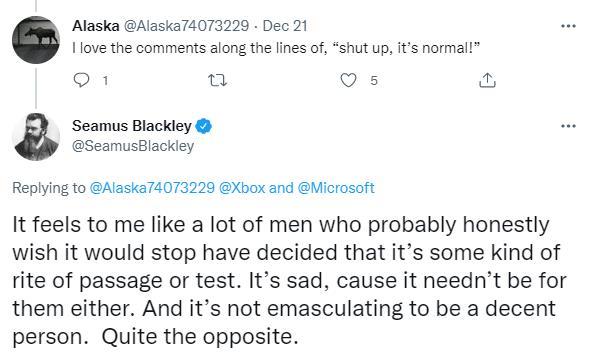Viewport: 593px width, 360px height.
Task: Open the three-dot menu on Seamus Blackley's tweet
Action: pos(568,126)
